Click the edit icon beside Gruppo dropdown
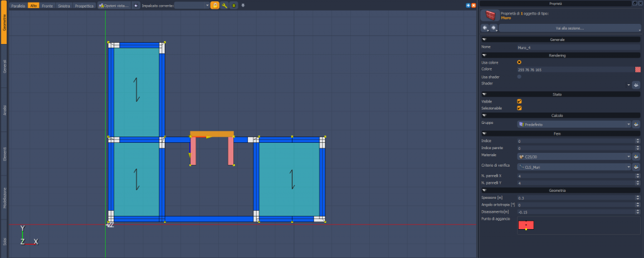Image resolution: width=644 pixels, height=258 pixels. tap(636, 125)
